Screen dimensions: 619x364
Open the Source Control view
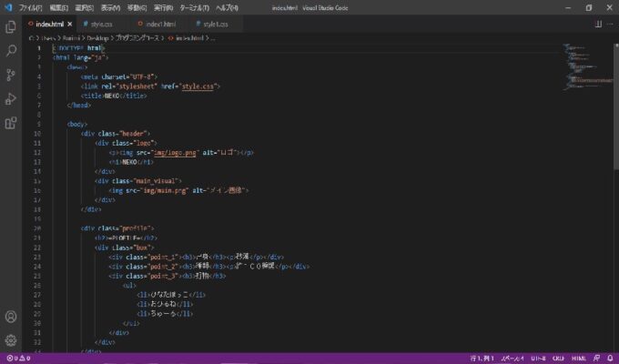[x=11, y=75]
